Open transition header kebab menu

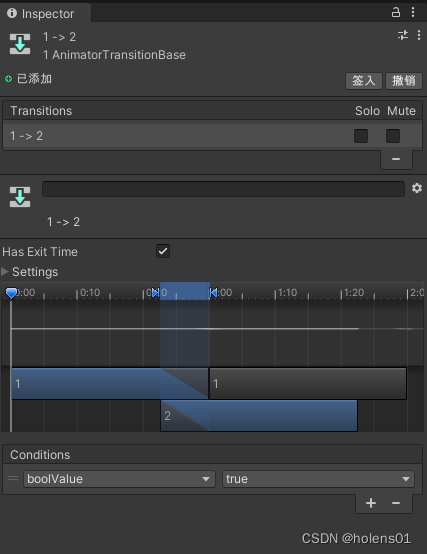point(419,35)
